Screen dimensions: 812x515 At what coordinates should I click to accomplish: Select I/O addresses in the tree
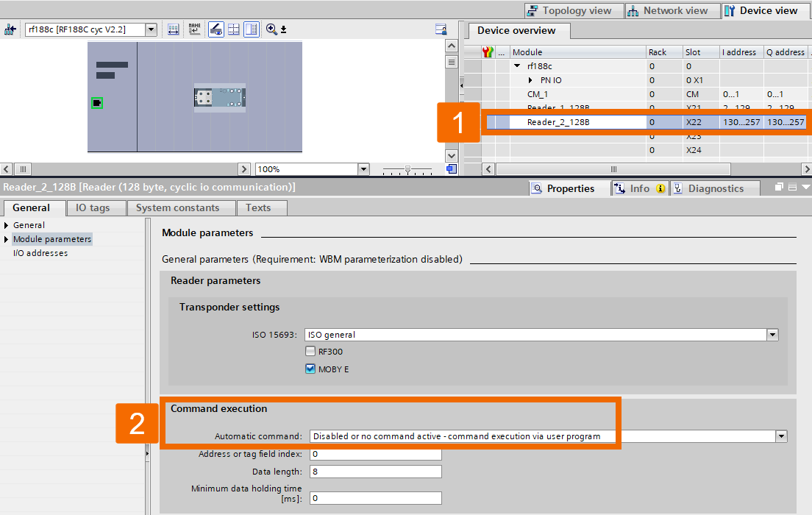point(40,253)
